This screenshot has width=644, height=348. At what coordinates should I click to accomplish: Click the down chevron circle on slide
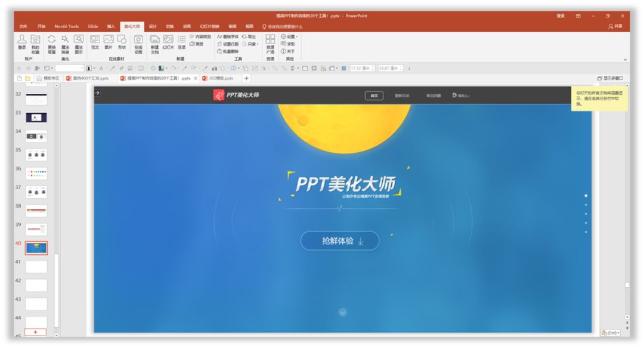(342, 313)
